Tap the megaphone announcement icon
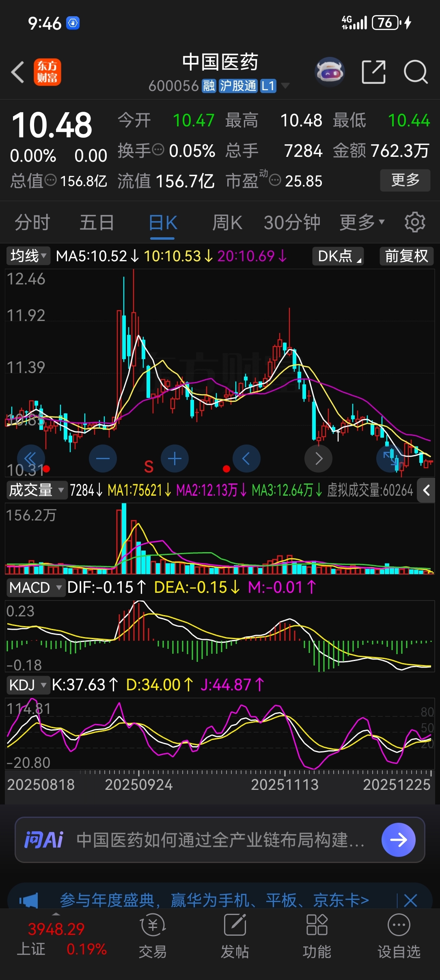The height and width of the screenshot is (980, 440). [x=29, y=900]
